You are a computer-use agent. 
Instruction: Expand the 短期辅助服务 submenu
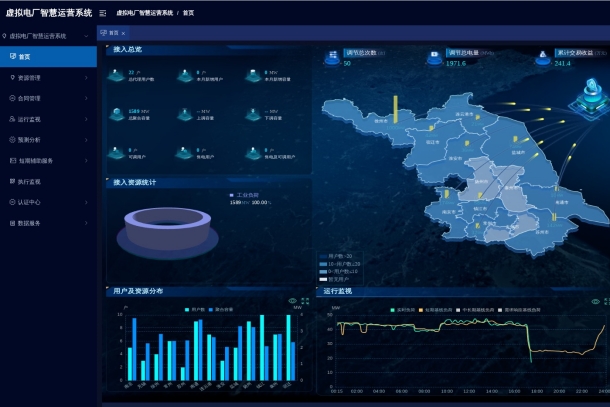[x=86, y=161]
